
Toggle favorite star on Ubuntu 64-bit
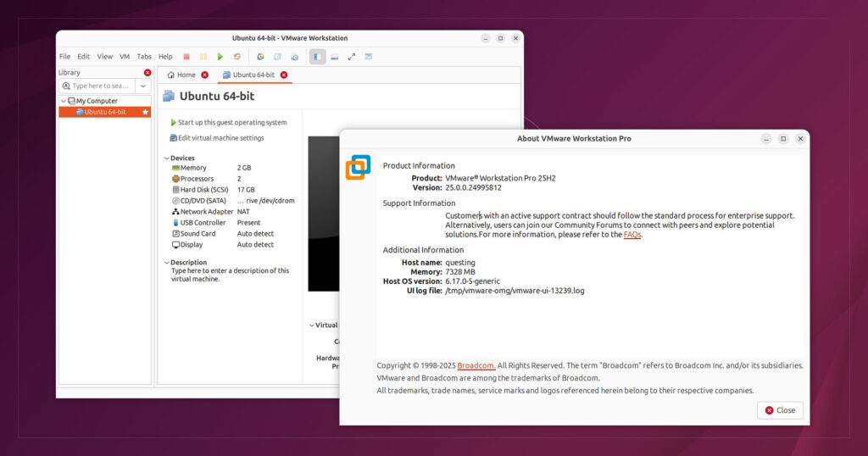click(145, 112)
